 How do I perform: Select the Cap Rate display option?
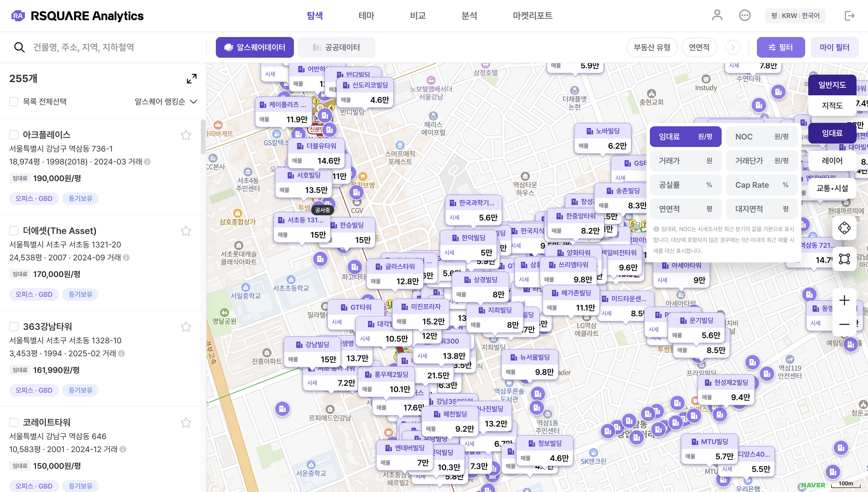(x=762, y=185)
